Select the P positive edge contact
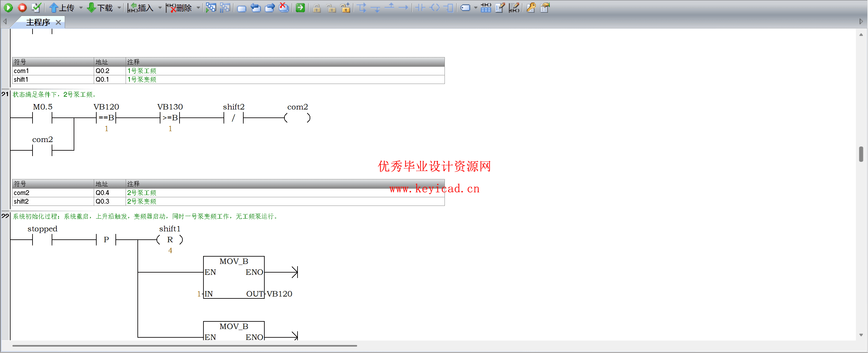Screen dimensions: 868x353 coord(106,240)
